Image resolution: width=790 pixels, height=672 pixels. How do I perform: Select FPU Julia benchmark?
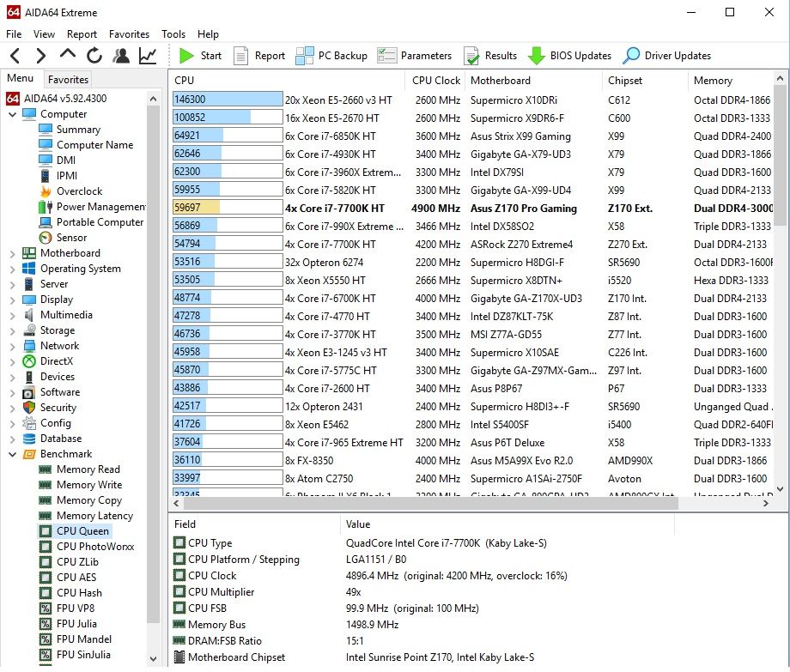pos(76,624)
